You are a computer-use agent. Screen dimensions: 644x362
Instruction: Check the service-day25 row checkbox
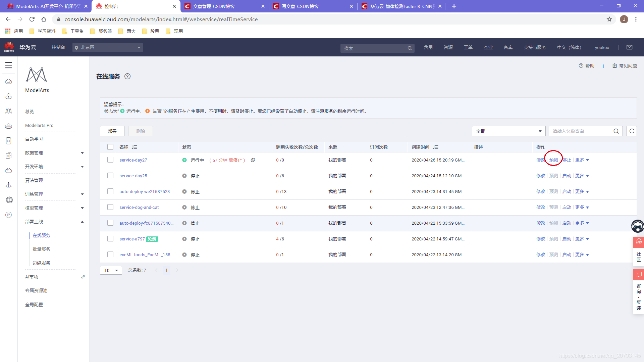(110, 176)
